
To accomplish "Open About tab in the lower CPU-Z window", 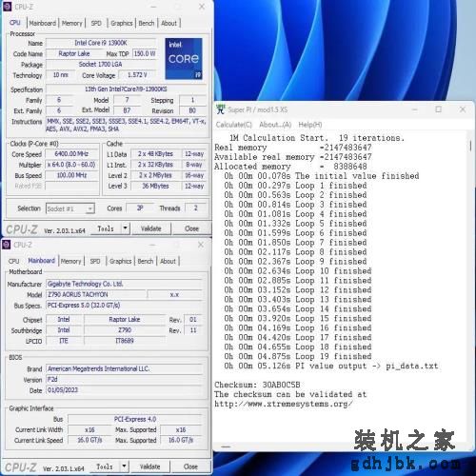I will click(x=168, y=261).
